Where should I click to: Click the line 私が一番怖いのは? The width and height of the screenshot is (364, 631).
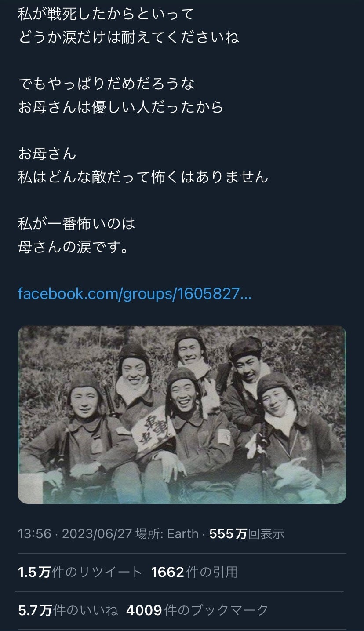click(x=76, y=224)
